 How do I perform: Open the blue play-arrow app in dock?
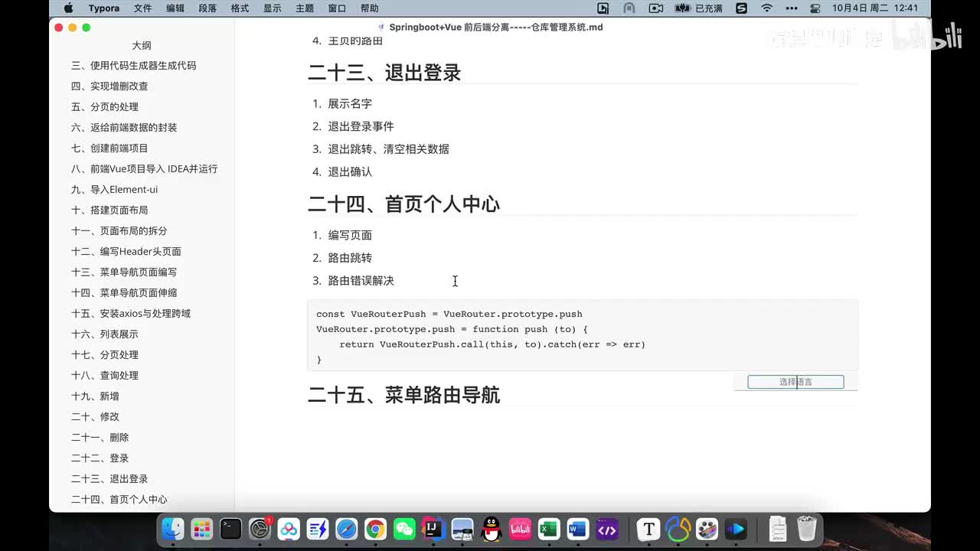tap(737, 529)
